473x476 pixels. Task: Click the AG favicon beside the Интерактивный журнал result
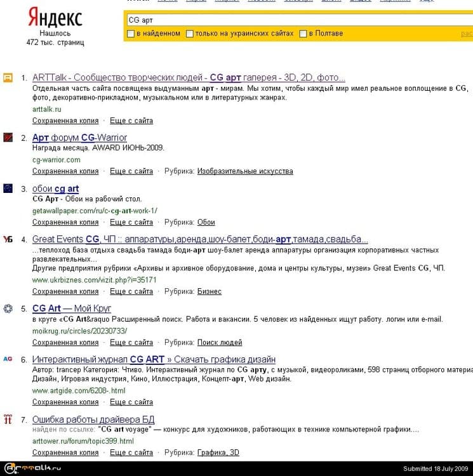(x=8, y=359)
